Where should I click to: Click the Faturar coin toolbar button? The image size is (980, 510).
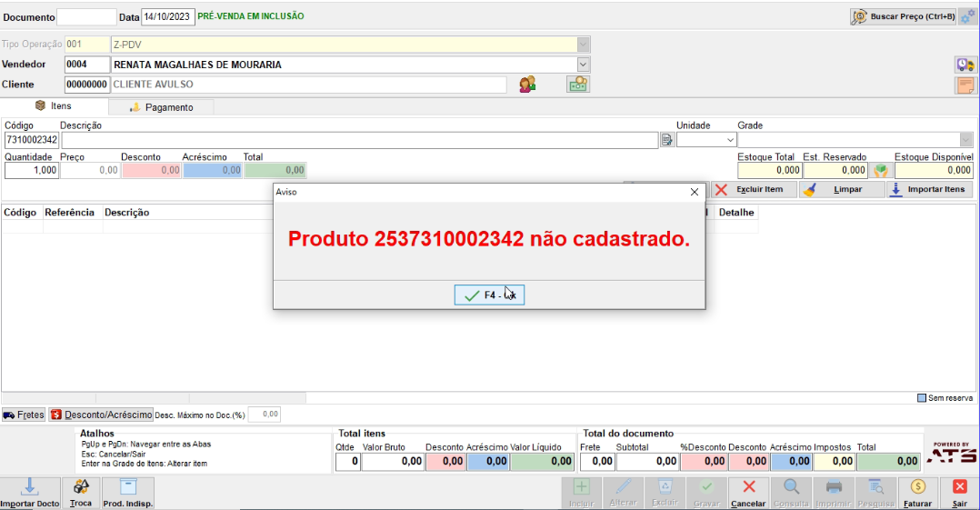click(x=918, y=493)
